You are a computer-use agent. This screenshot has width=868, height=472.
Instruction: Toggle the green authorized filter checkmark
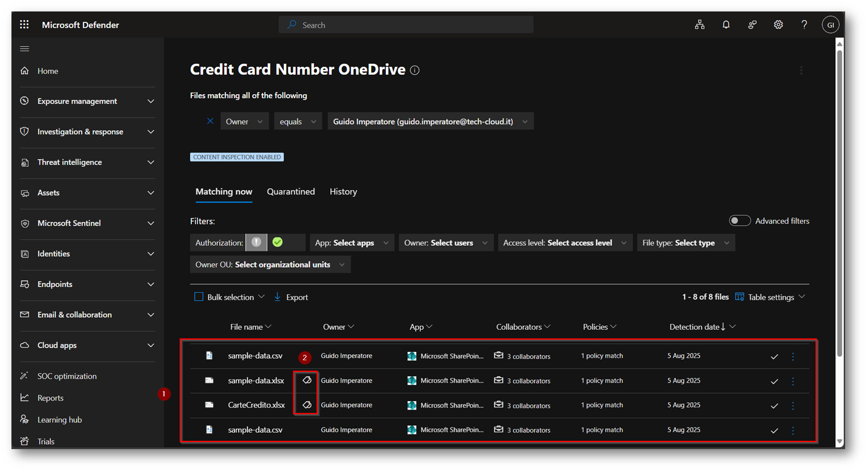[278, 243]
